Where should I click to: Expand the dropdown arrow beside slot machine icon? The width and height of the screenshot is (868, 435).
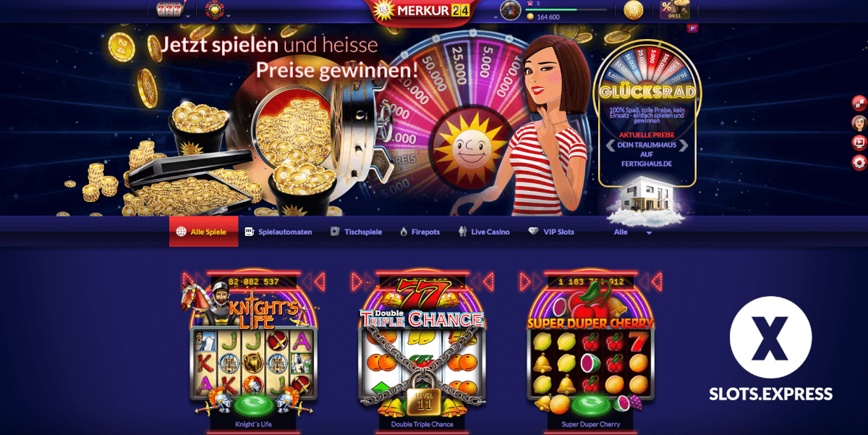188,14
